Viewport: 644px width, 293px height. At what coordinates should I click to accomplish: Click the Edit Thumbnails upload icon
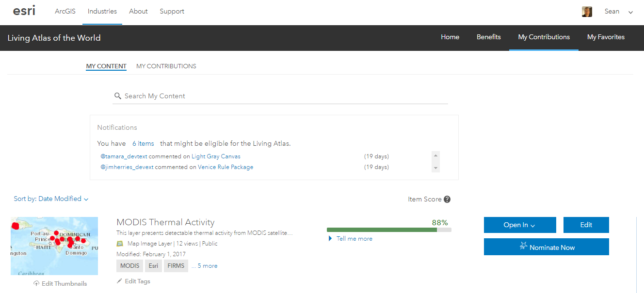36,283
